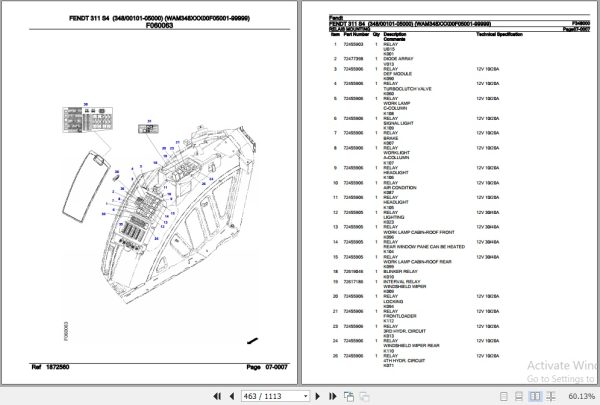This screenshot has height=405, width=600.
Task: Click the greyed next view icon
Action: click(x=364, y=397)
